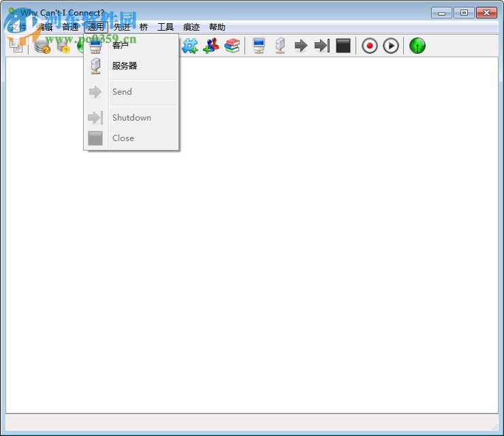Click the add users toolbar icon

tap(211, 46)
